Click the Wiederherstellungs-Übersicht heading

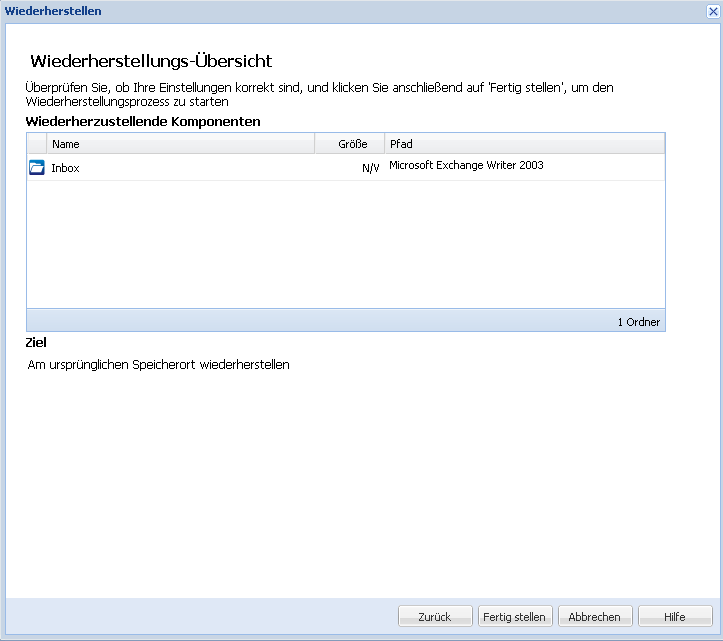pos(151,61)
